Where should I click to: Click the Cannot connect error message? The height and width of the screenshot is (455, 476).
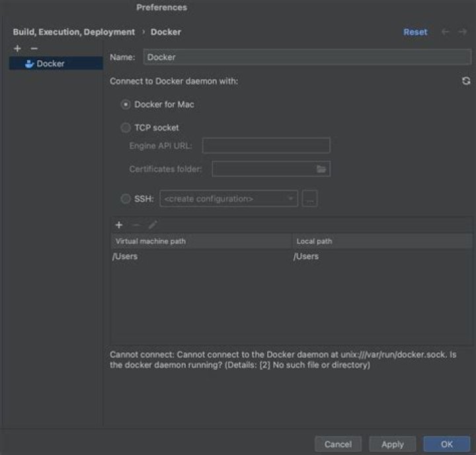pos(283,360)
